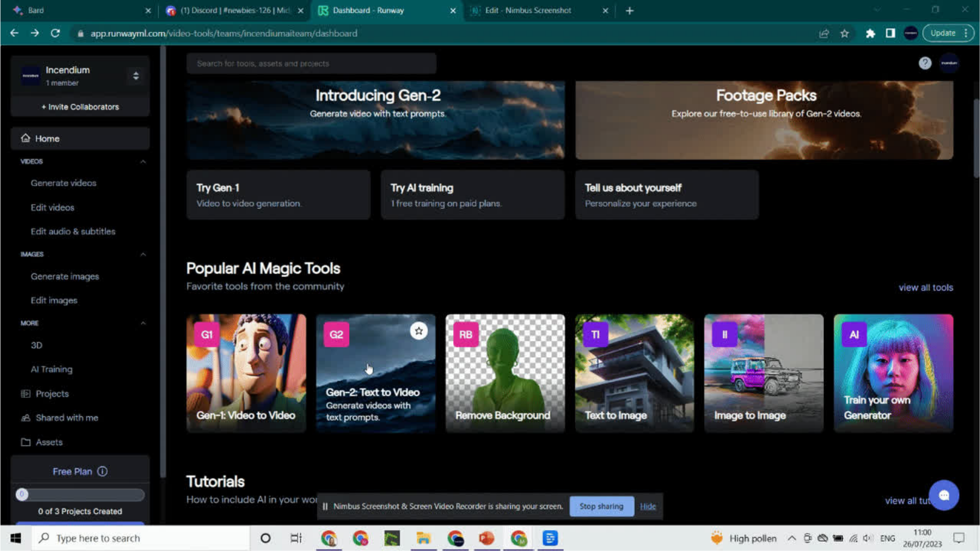Click view all tools link

pos(925,288)
